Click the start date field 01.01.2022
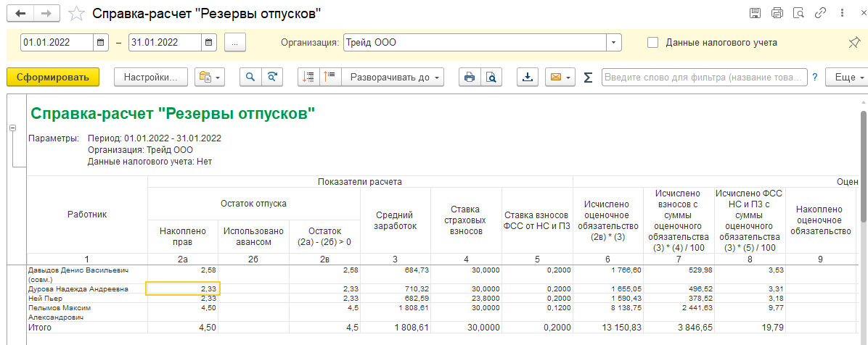868x345 pixels. coord(57,43)
